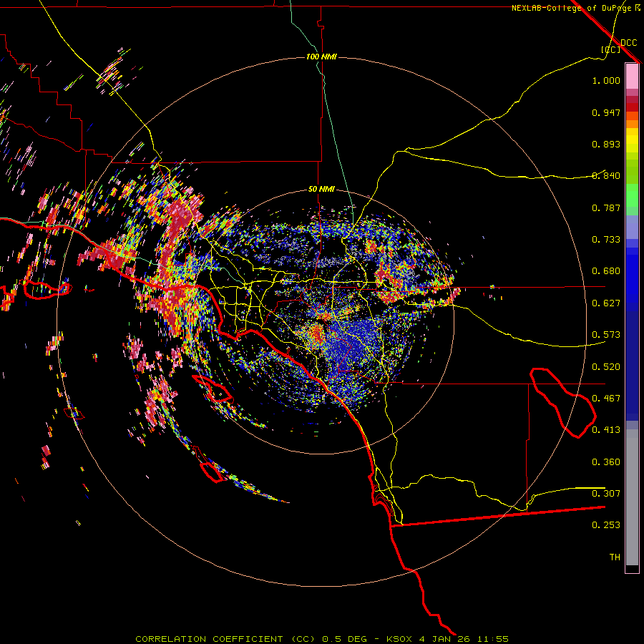Click the 0.307 scale value
Image resolution: width=644 pixels, height=644 pixels.
(x=606, y=494)
